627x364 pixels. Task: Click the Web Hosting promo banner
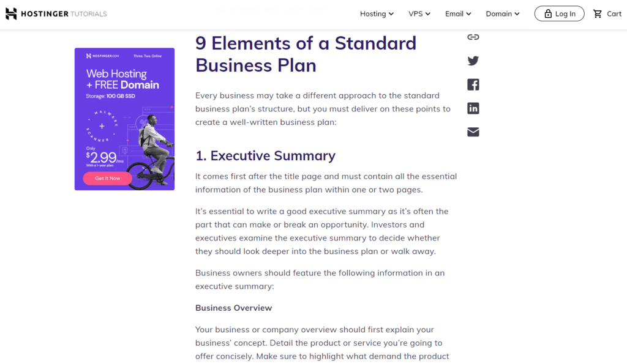pos(124,119)
